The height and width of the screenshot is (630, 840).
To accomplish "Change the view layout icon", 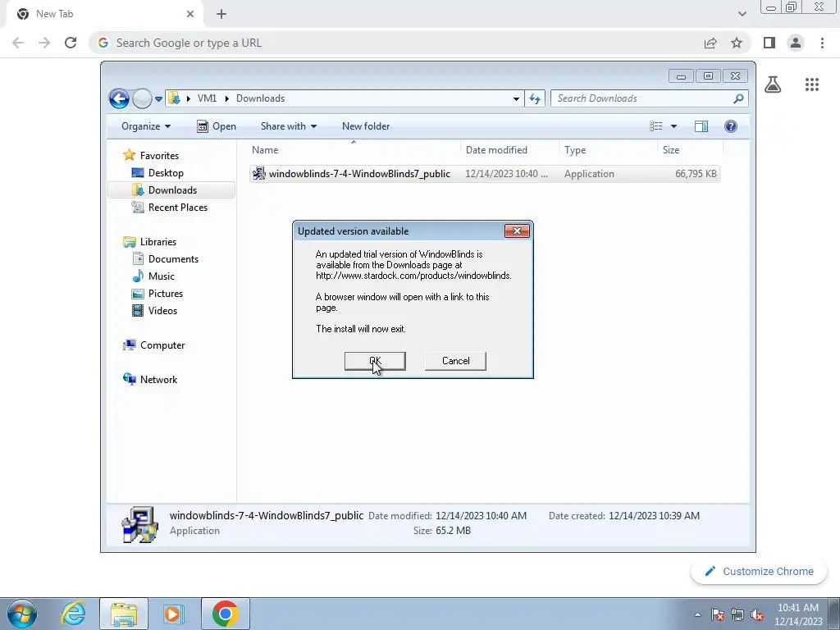I will 656,126.
